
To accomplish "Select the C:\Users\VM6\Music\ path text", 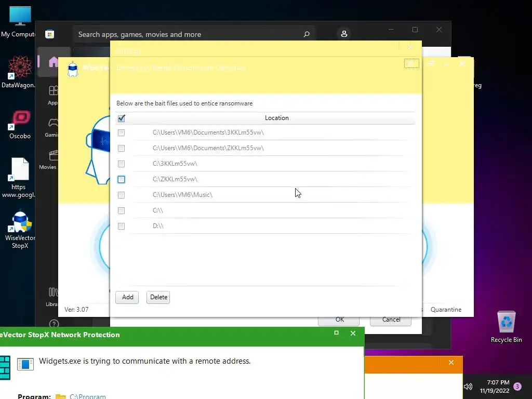I will pyautogui.click(x=182, y=195).
